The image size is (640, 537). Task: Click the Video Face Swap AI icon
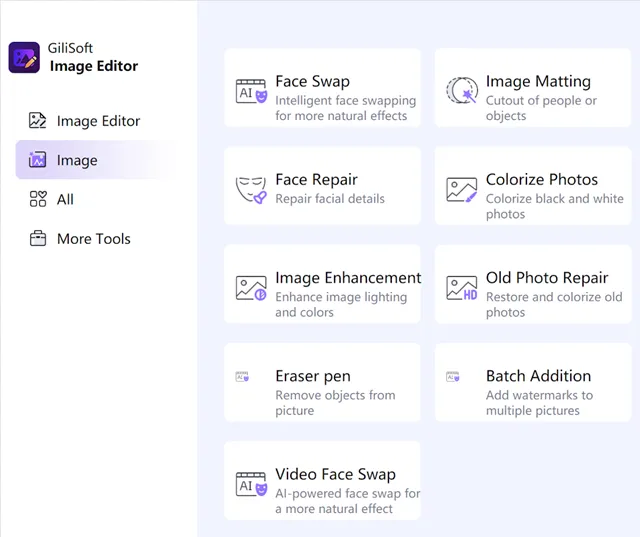251,484
